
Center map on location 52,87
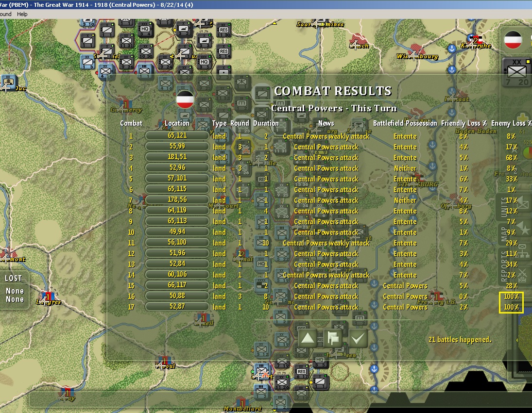(x=177, y=306)
